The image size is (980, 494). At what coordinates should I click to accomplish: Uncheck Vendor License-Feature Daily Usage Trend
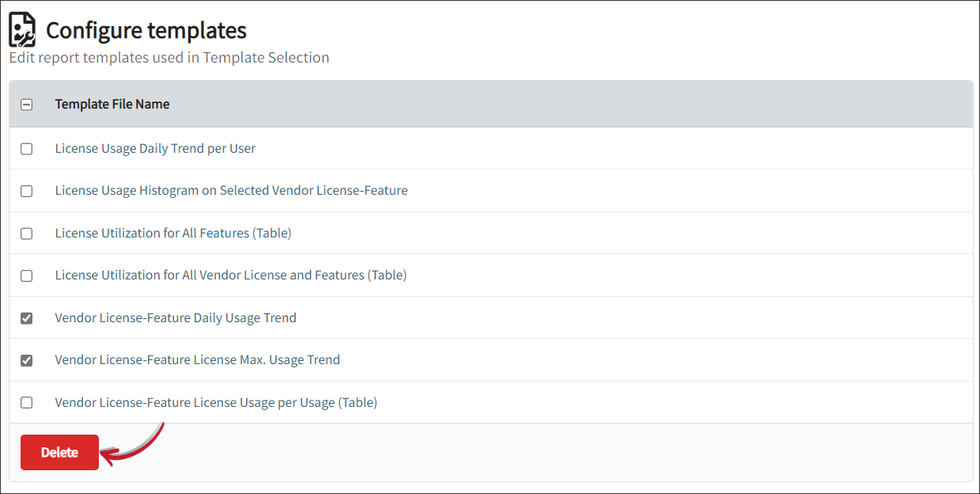click(26, 317)
